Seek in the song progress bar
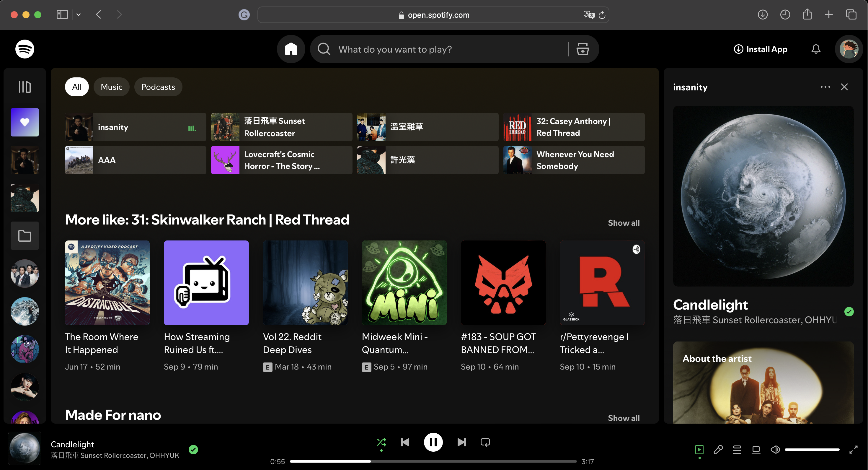 coord(433,461)
